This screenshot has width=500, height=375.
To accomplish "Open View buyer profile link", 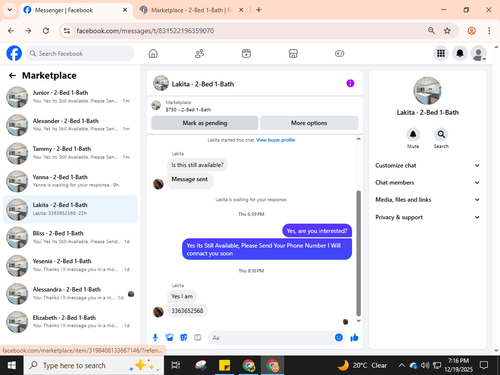I will pyautogui.click(x=275, y=140).
